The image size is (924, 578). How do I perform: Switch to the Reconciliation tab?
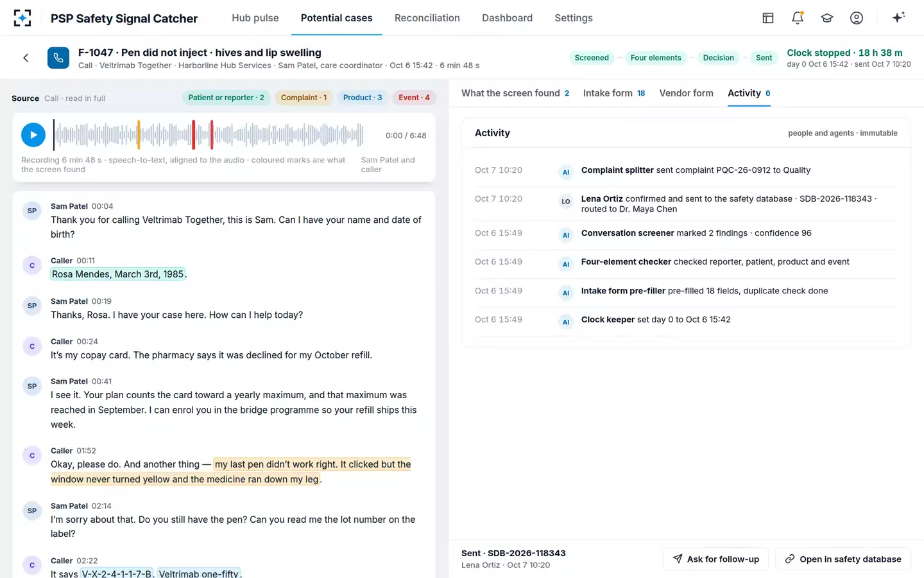click(x=427, y=18)
